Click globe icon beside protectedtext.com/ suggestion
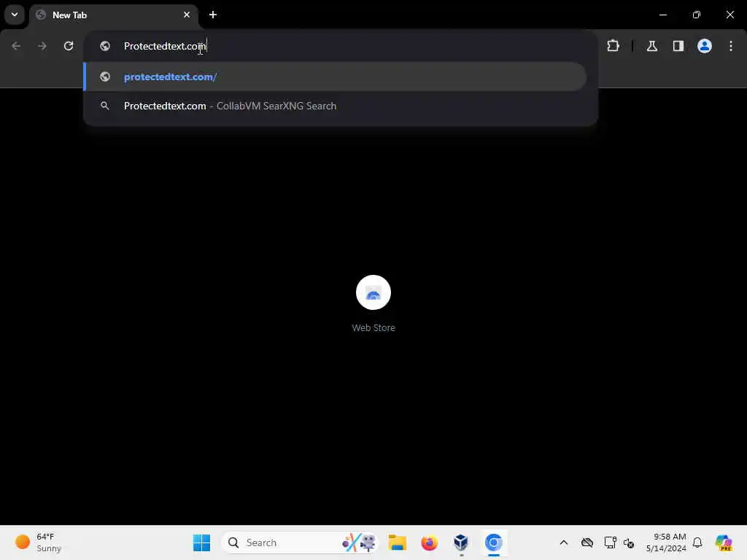 105,77
